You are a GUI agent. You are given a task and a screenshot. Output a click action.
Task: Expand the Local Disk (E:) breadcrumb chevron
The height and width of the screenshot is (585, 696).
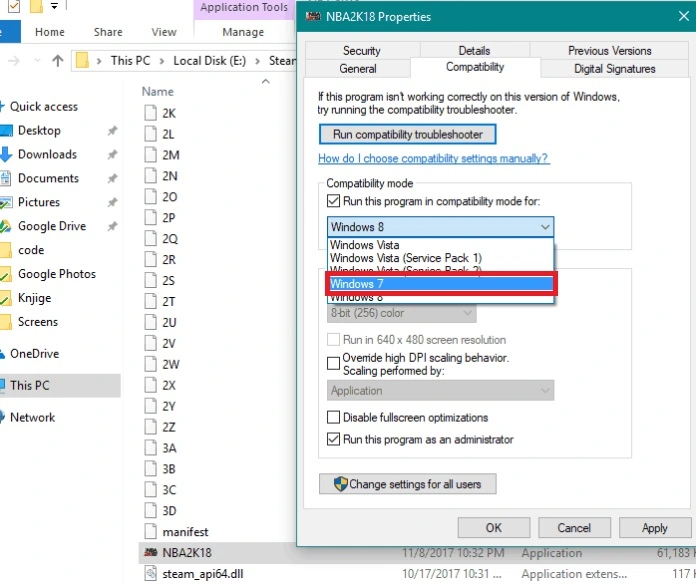(257, 61)
